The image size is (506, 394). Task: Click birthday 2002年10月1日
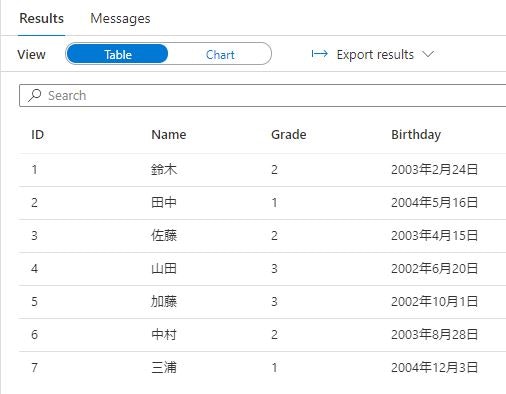(434, 301)
